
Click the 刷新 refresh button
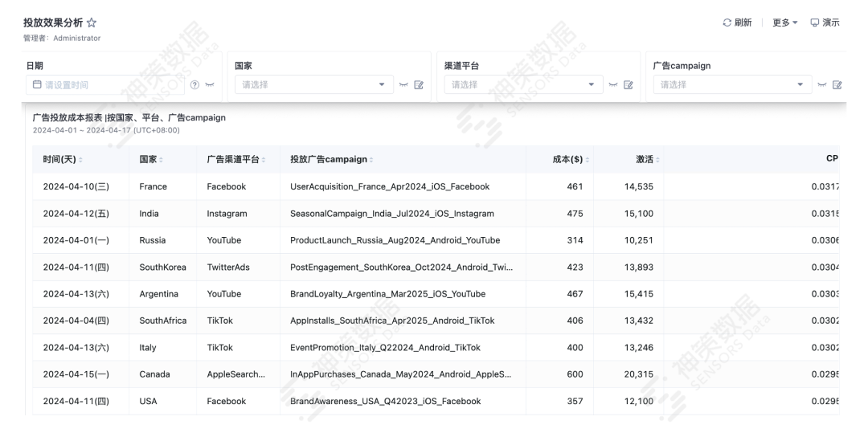click(737, 22)
